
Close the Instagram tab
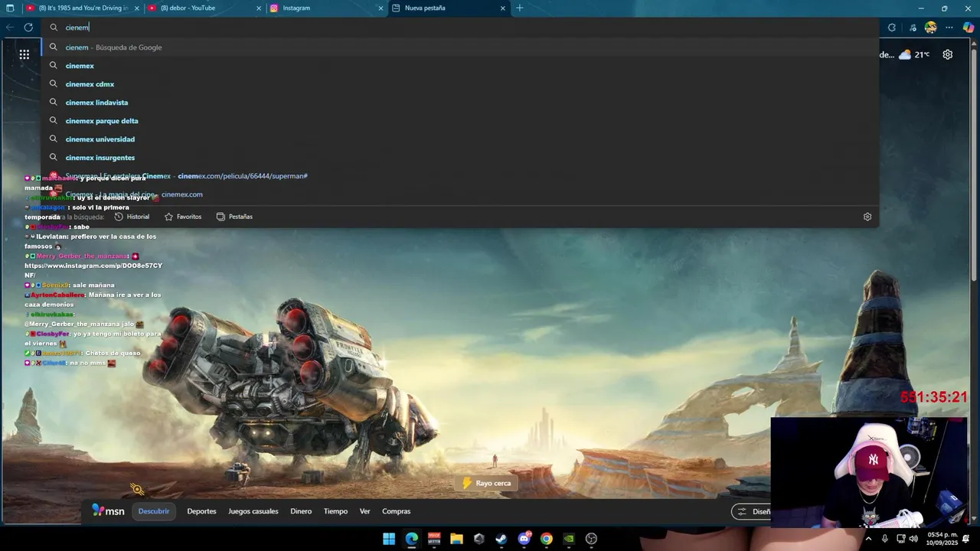coord(381,8)
